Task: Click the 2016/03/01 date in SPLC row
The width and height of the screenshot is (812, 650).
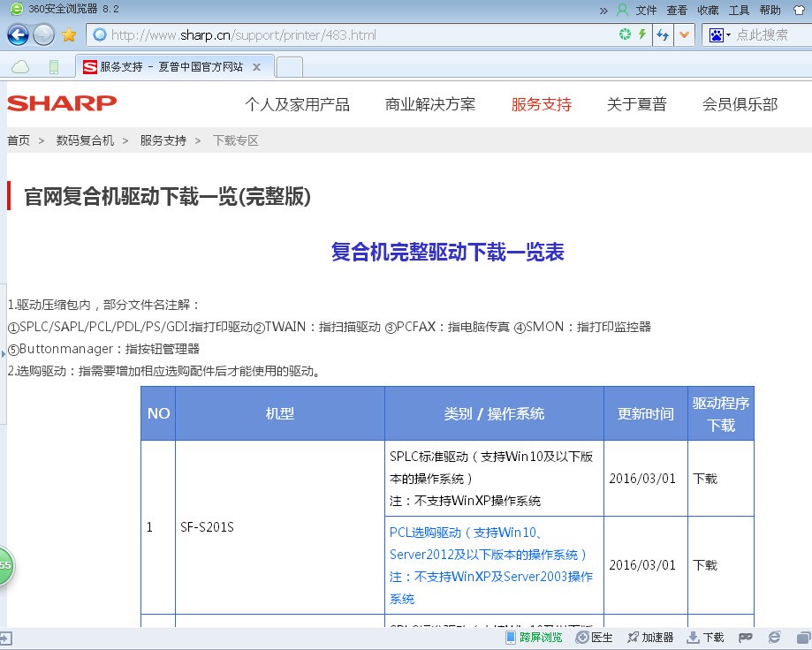Action: click(642, 479)
